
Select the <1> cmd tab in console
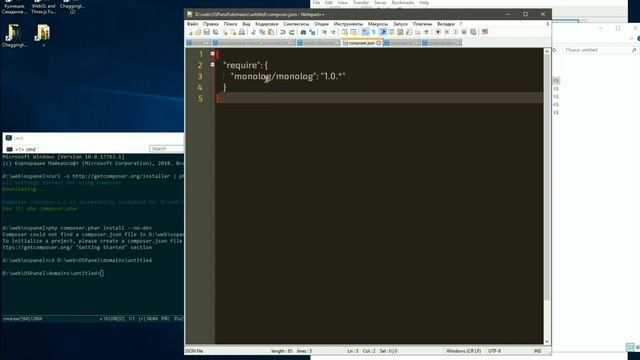pos(22,149)
